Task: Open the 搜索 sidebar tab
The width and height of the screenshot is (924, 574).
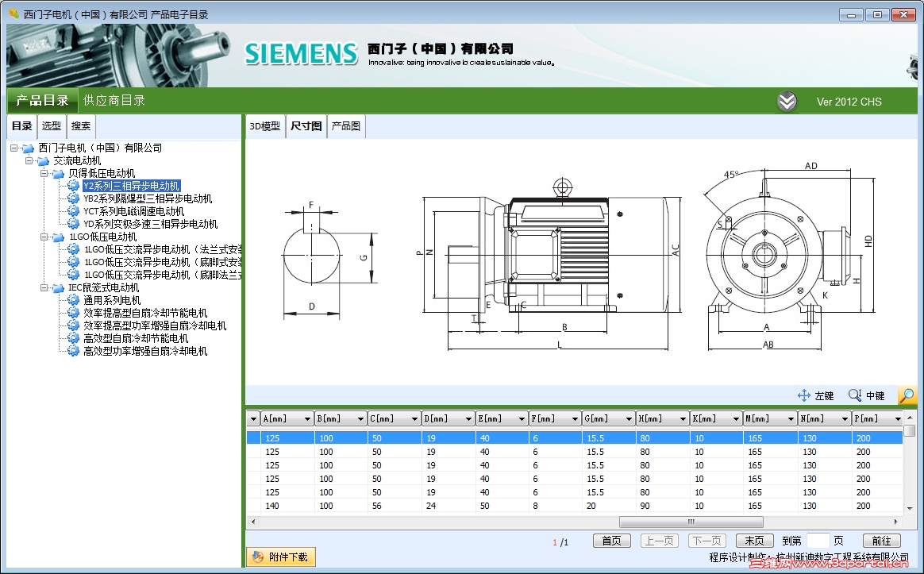Action: pos(81,126)
